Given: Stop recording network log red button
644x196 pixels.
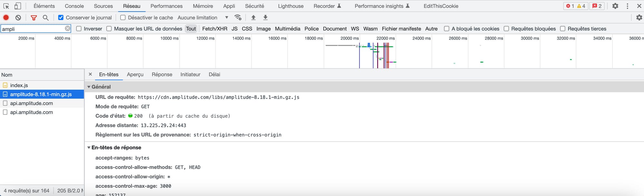Looking at the screenshot, I should pos(6,18).
